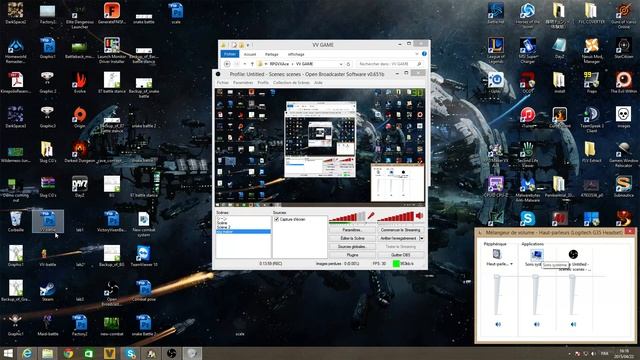This screenshot has height=360, width=640.
Task: Click explorer refresh button
Action: click(348, 64)
